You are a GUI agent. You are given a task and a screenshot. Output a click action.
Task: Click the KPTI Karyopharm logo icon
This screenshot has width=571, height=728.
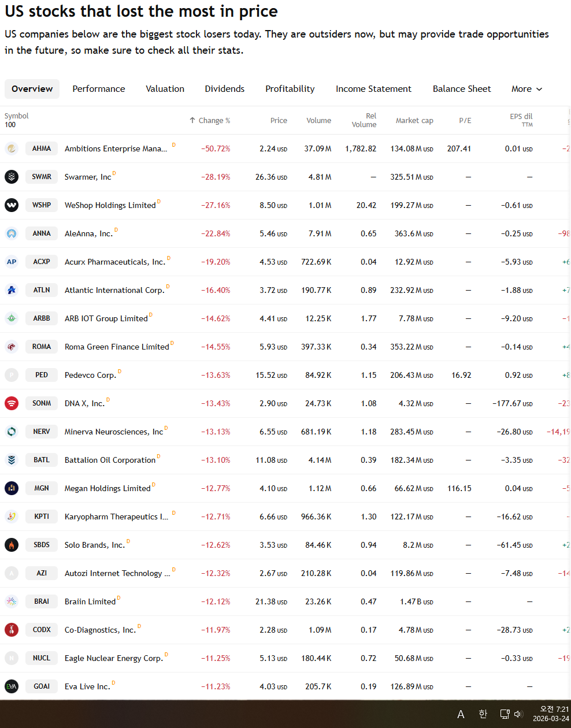(12, 517)
